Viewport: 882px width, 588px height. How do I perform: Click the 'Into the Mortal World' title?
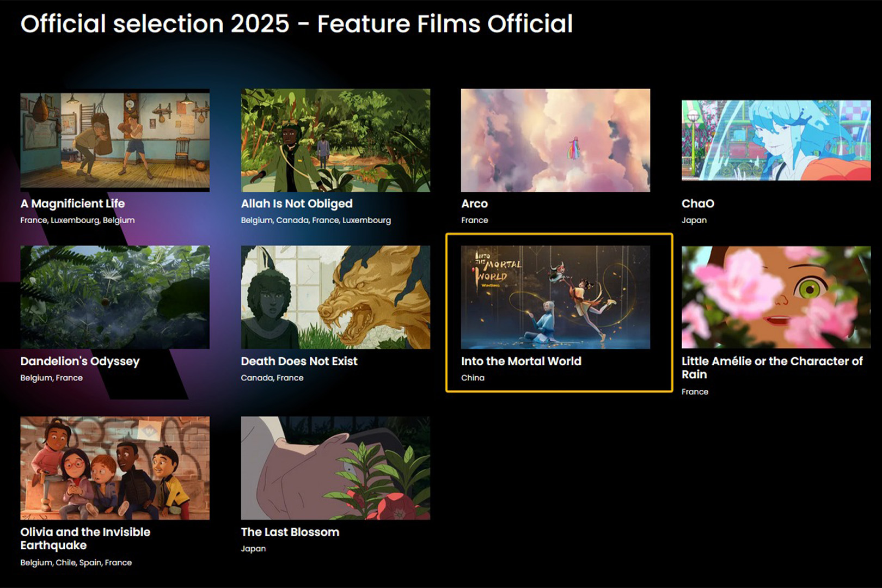click(x=521, y=362)
